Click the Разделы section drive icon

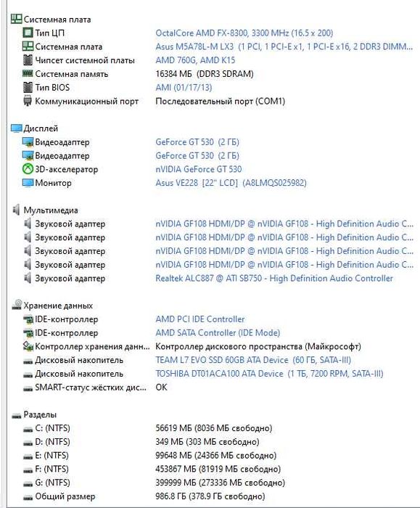coord(17,415)
